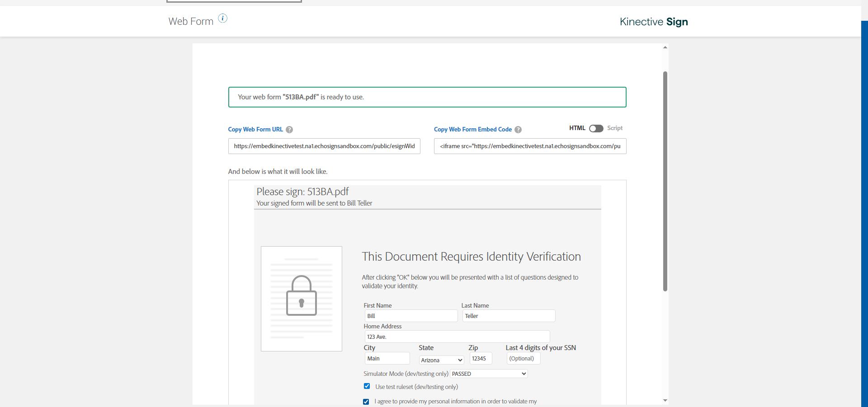868x407 pixels.
Task: Click the Home Address input field
Action: [457, 337]
